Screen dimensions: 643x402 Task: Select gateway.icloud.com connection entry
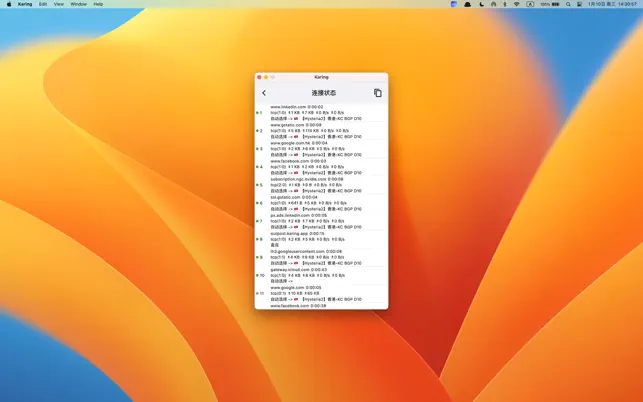point(321,275)
